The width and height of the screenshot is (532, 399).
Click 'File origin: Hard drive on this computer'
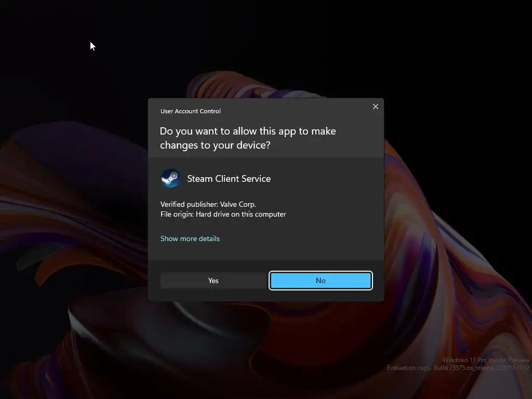point(223,214)
